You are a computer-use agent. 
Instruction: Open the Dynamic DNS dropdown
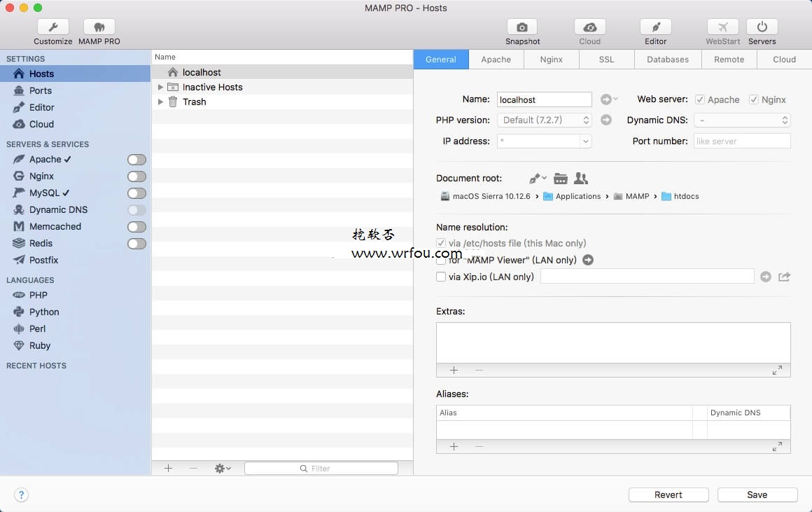[x=742, y=120]
